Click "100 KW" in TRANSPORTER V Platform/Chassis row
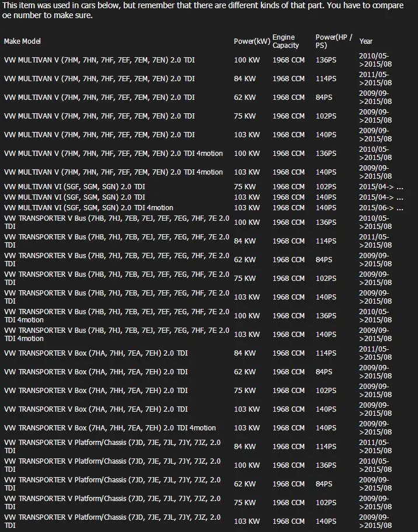 click(247, 465)
